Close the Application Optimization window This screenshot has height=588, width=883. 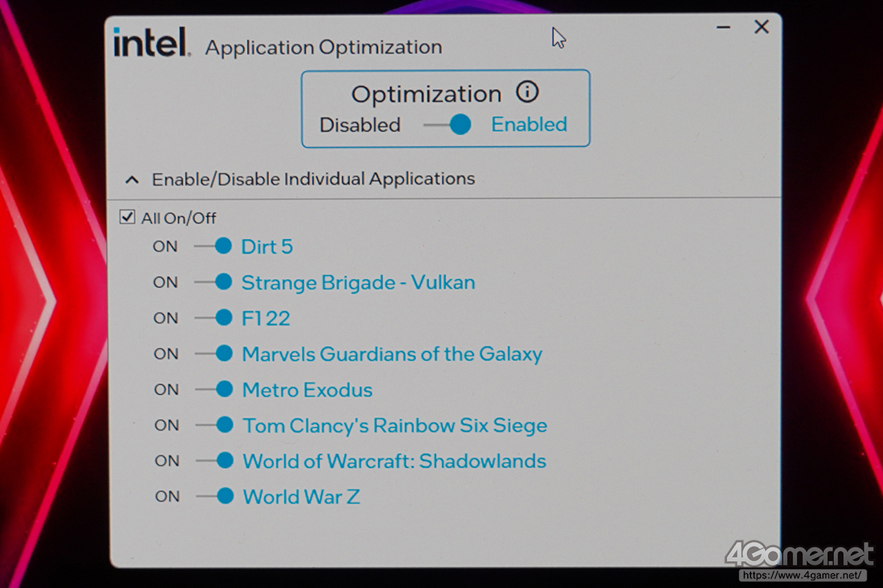[x=762, y=28]
